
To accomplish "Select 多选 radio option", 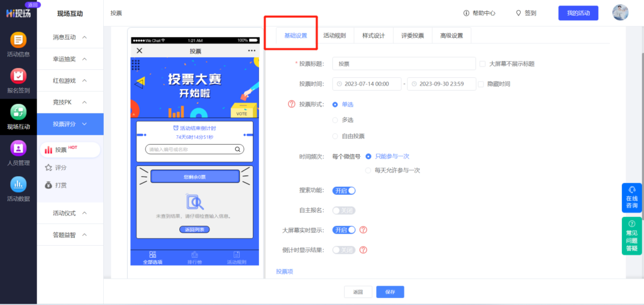I will click(x=335, y=120).
